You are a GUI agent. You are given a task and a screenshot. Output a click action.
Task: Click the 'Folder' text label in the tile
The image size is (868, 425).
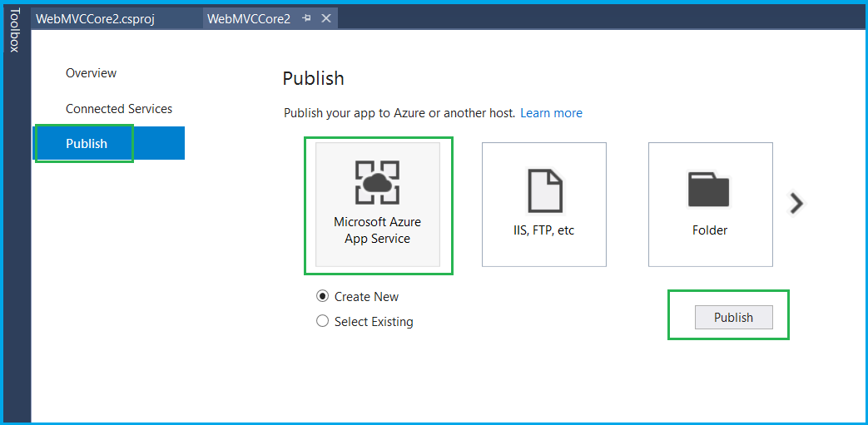(710, 230)
